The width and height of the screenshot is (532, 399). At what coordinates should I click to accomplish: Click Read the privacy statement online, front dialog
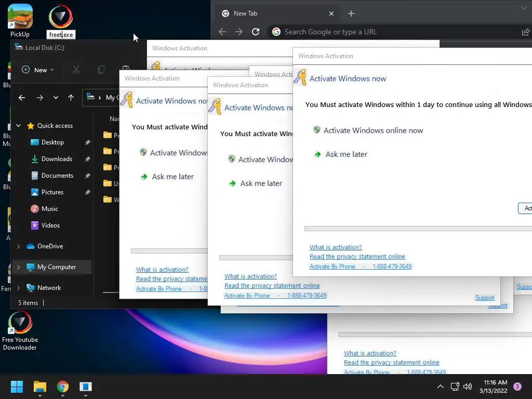(x=357, y=257)
